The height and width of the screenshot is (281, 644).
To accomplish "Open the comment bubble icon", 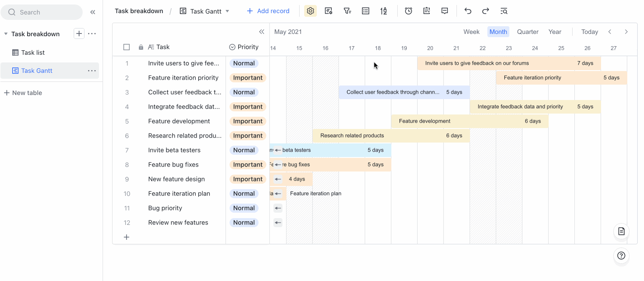I will (x=445, y=11).
